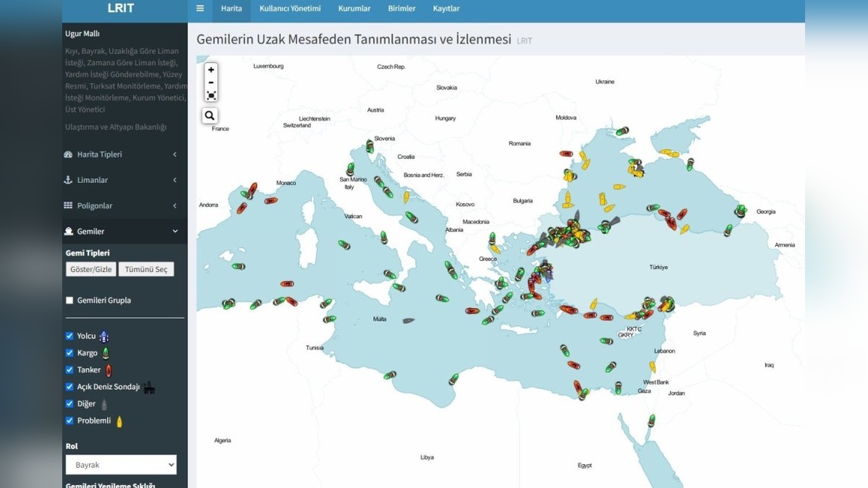Uncheck the Tanker ship type
868x488 pixels.
coord(69,370)
